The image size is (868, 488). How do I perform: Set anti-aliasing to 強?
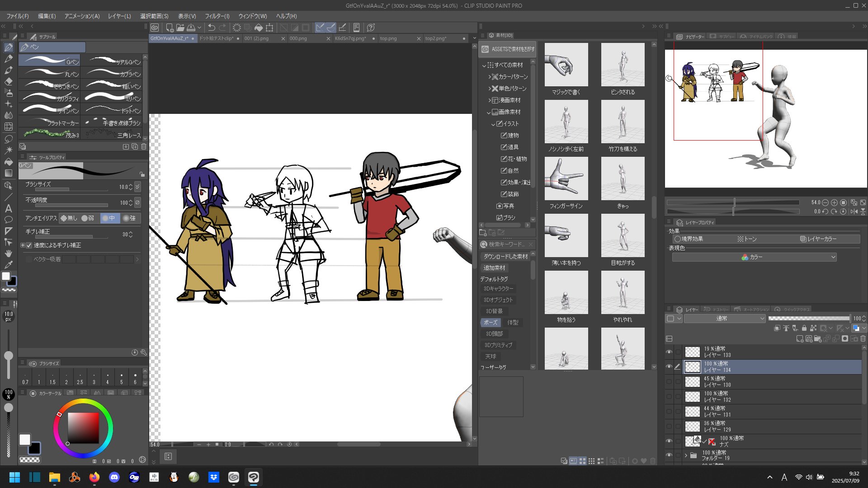(x=130, y=218)
